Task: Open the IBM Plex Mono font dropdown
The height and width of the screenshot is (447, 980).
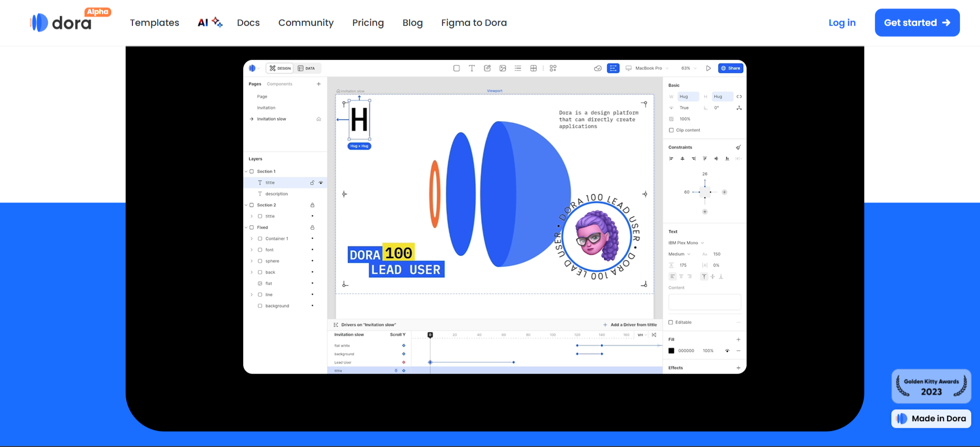Action: [686, 243]
